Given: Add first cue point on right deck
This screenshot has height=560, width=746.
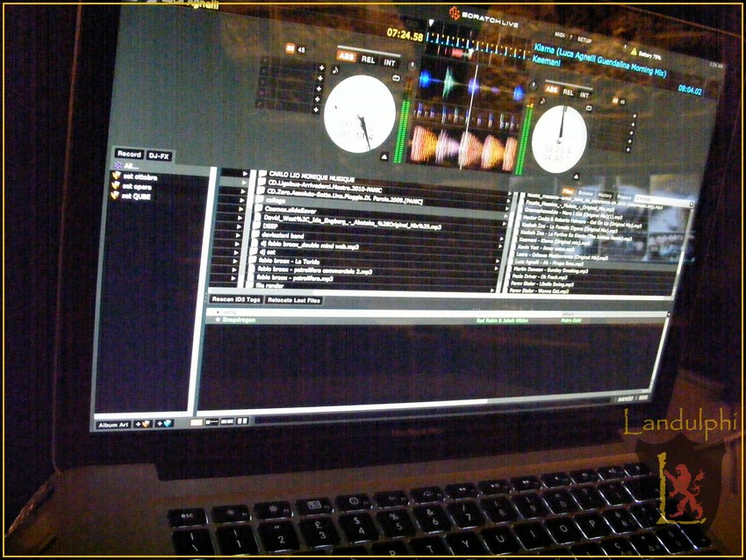Looking at the screenshot, I should (x=634, y=116).
